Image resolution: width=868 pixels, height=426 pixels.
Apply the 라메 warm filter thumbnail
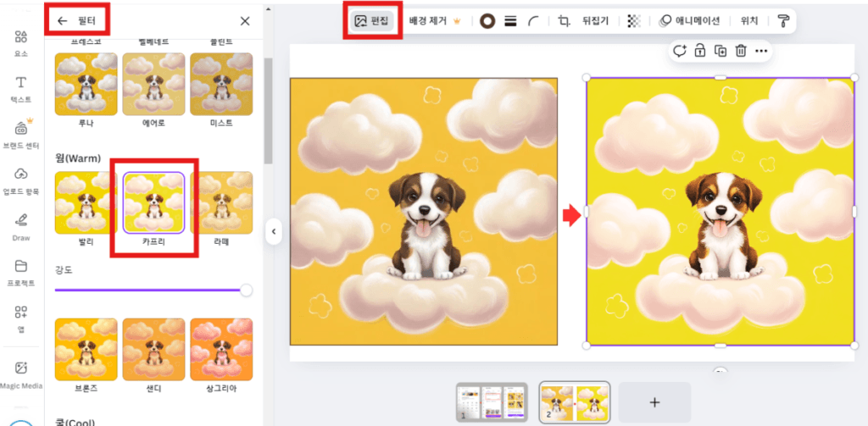(x=221, y=203)
